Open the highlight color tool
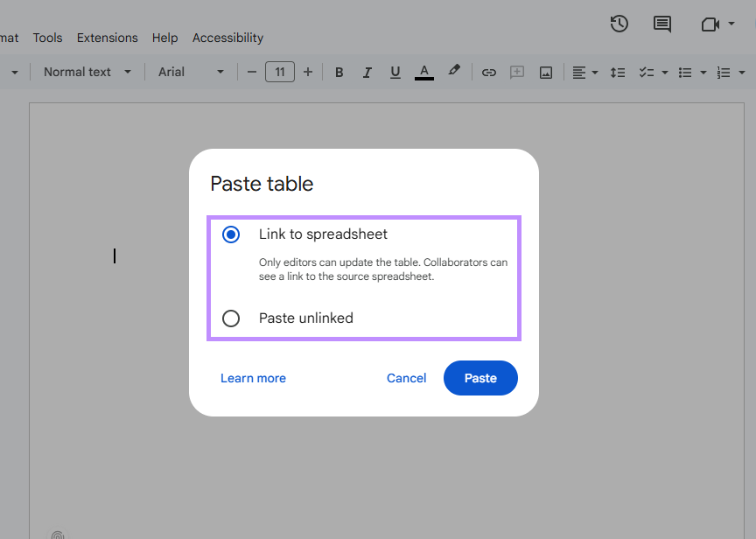The height and width of the screenshot is (539, 756). [x=454, y=72]
